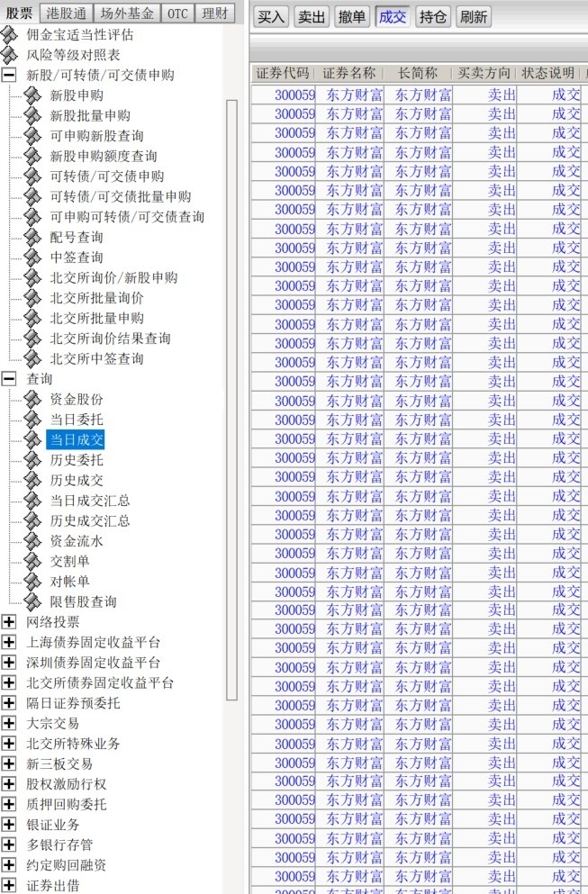Click the icon next to 限售股查询
Image resolution: width=588 pixels, height=894 pixels.
(32, 601)
